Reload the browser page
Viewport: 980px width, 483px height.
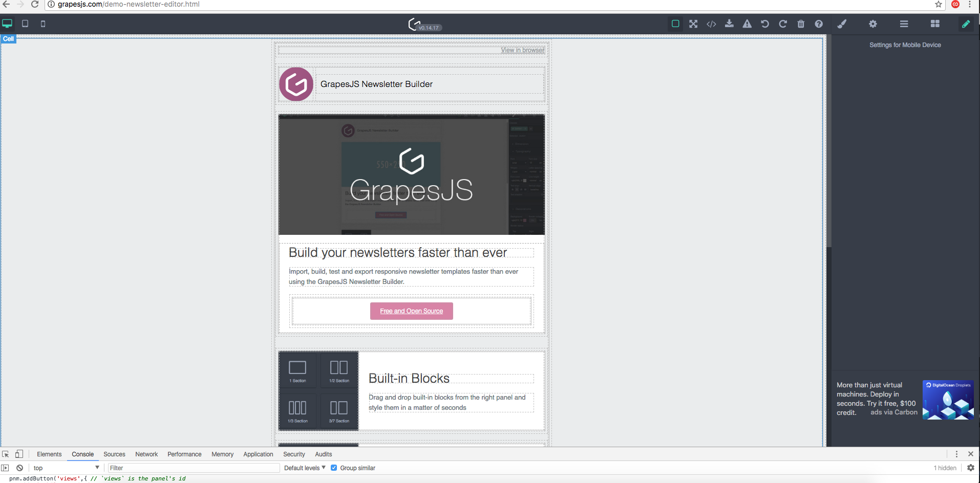[x=35, y=4]
